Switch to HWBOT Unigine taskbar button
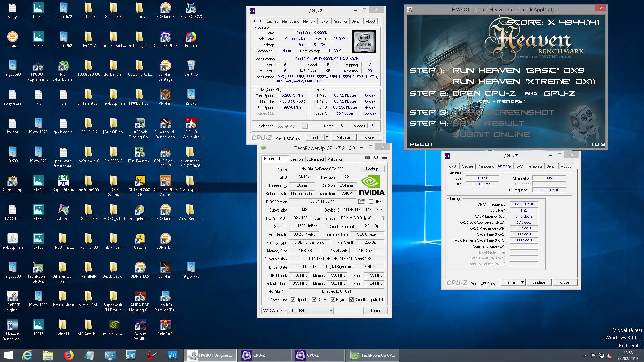The image size is (644, 362). click(210, 355)
